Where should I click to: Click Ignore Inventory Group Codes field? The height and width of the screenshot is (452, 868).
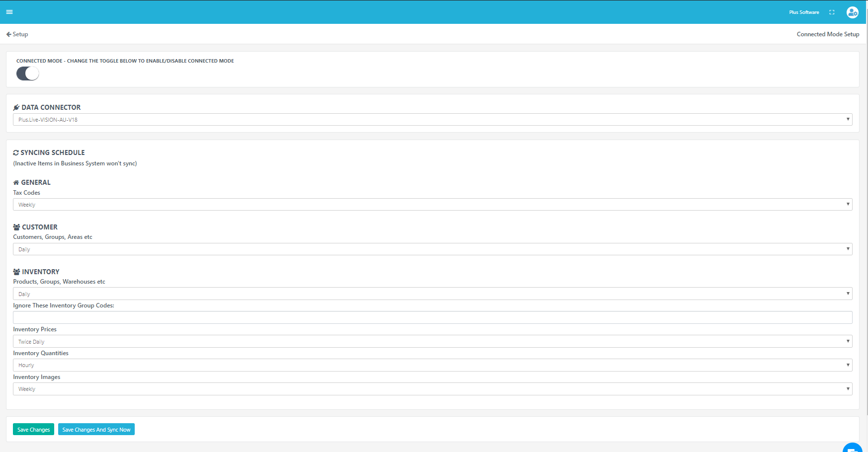(x=433, y=317)
